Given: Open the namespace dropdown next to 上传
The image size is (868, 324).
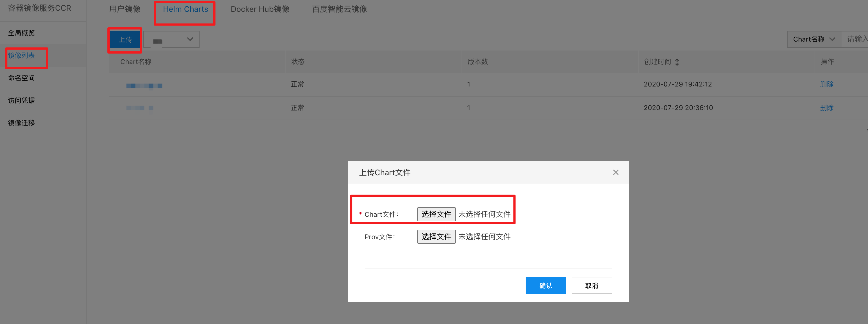Looking at the screenshot, I should [x=171, y=39].
